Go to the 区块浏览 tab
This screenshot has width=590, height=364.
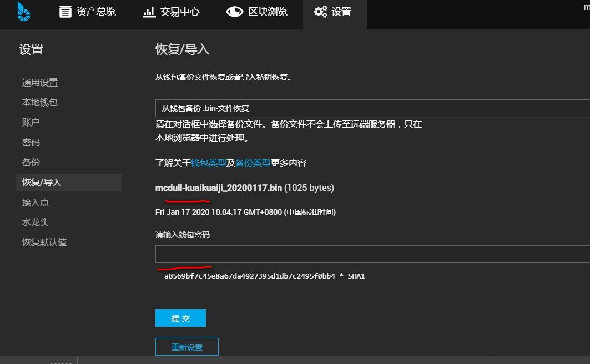(268, 12)
